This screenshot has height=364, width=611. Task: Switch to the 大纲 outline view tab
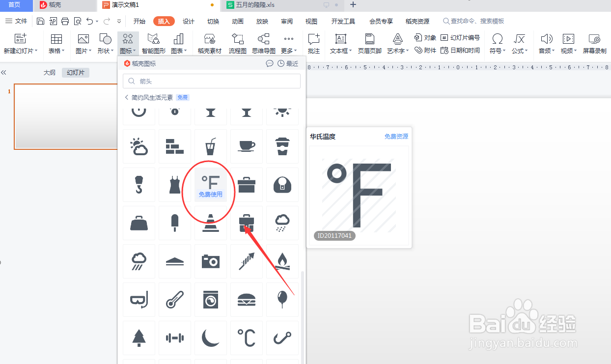[50, 73]
